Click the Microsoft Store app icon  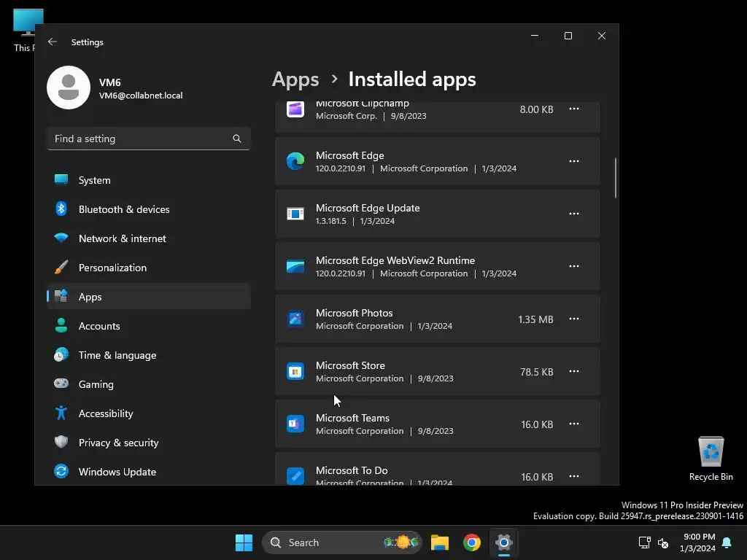[295, 371]
